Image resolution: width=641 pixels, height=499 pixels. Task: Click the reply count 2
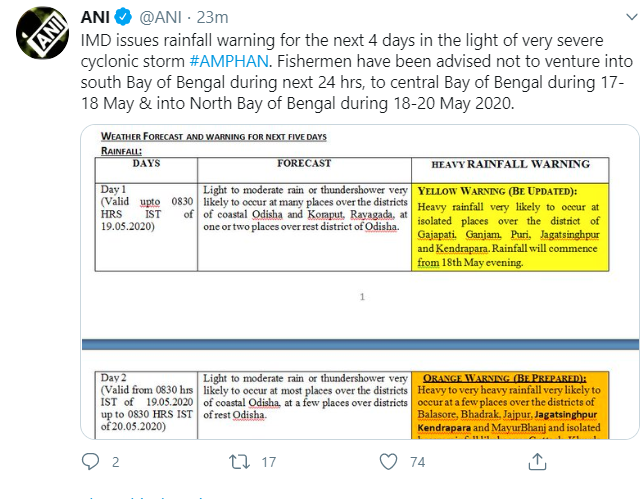click(x=115, y=462)
